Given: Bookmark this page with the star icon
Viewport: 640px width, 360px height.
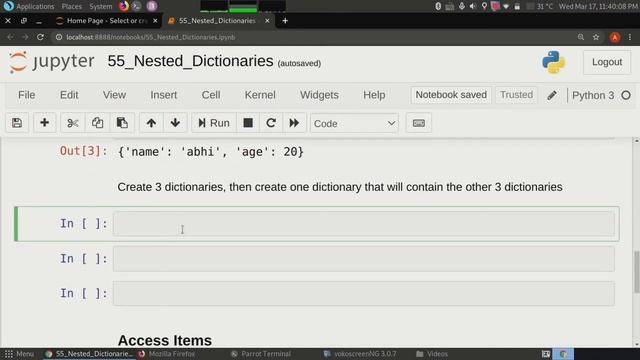Looking at the screenshot, I should 596,37.
